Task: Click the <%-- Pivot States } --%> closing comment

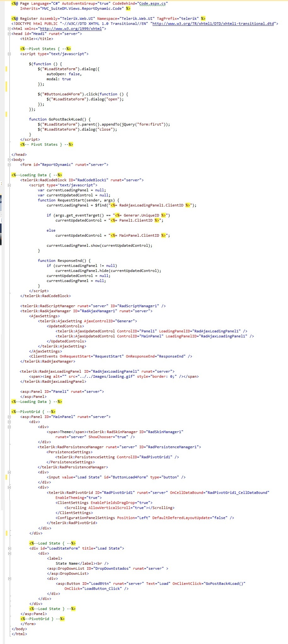Action: pyautogui.click(x=47, y=144)
